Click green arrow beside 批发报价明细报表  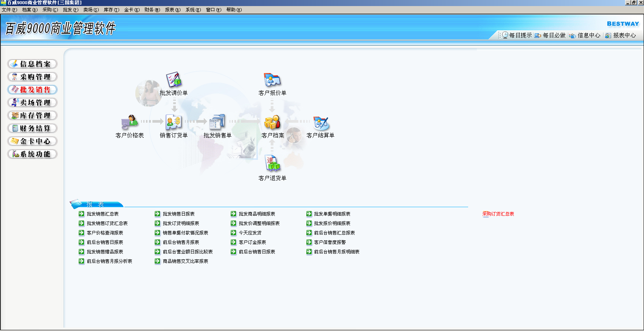click(309, 223)
